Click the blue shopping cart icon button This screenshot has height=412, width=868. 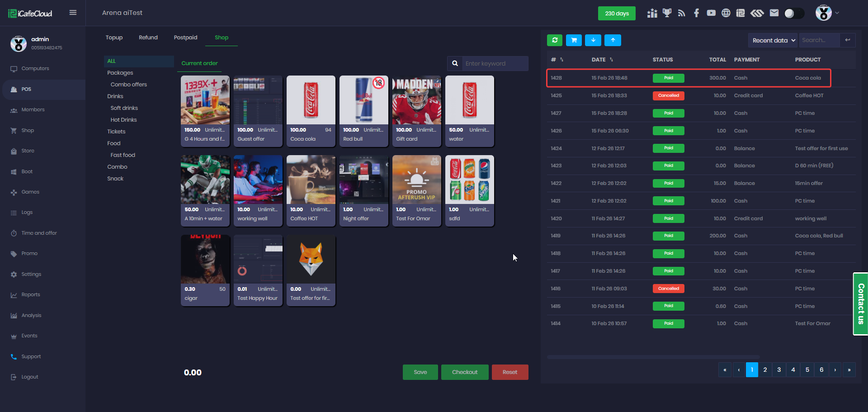(x=574, y=40)
